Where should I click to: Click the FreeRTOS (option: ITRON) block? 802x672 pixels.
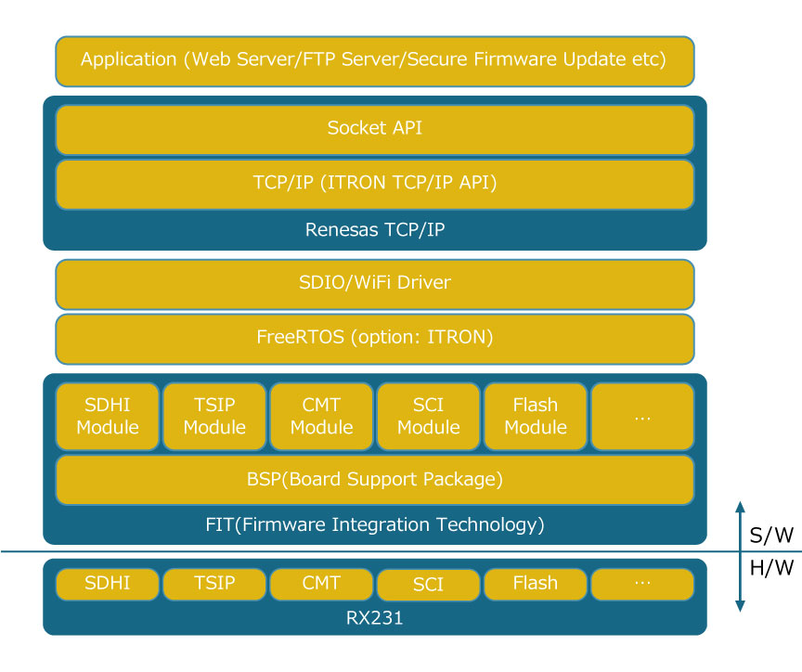click(x=375, y=339)
